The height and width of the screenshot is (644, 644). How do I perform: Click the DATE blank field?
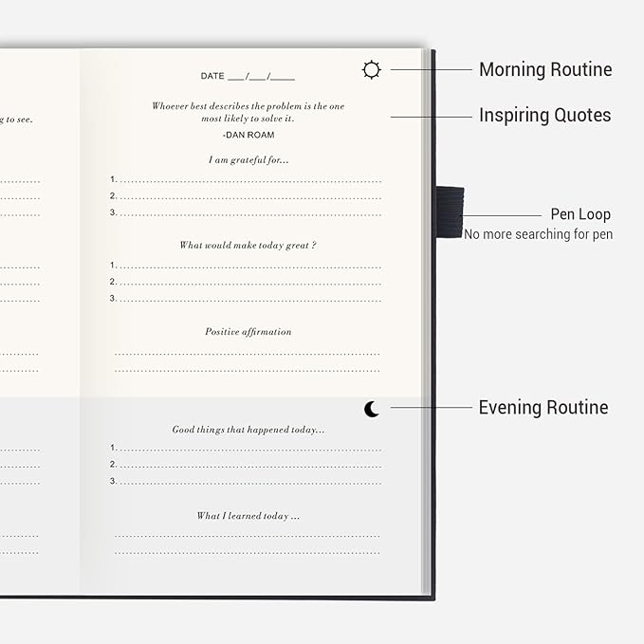[x=248, y=76]
